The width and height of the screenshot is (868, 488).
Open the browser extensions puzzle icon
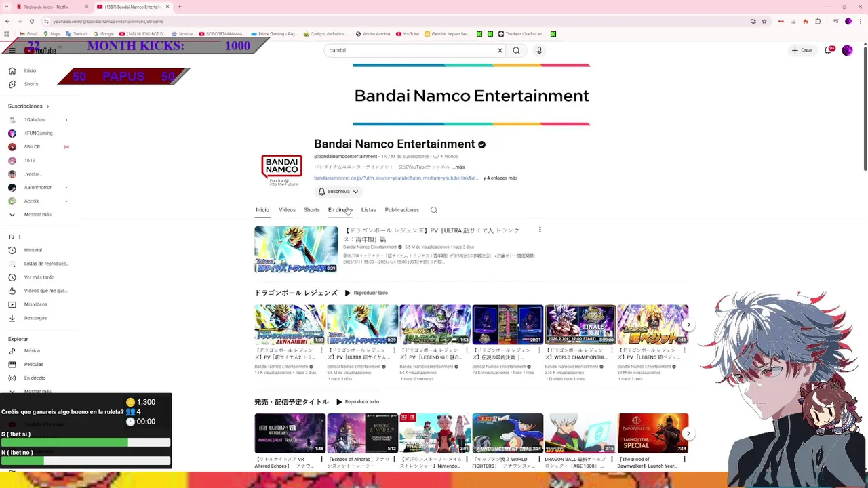[x=818, y=21]
